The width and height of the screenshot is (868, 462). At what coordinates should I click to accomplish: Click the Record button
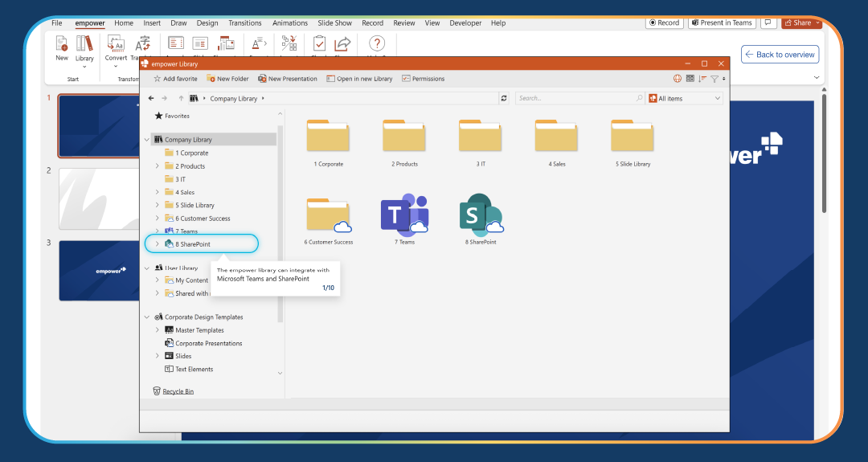click(x=665, y=22)
